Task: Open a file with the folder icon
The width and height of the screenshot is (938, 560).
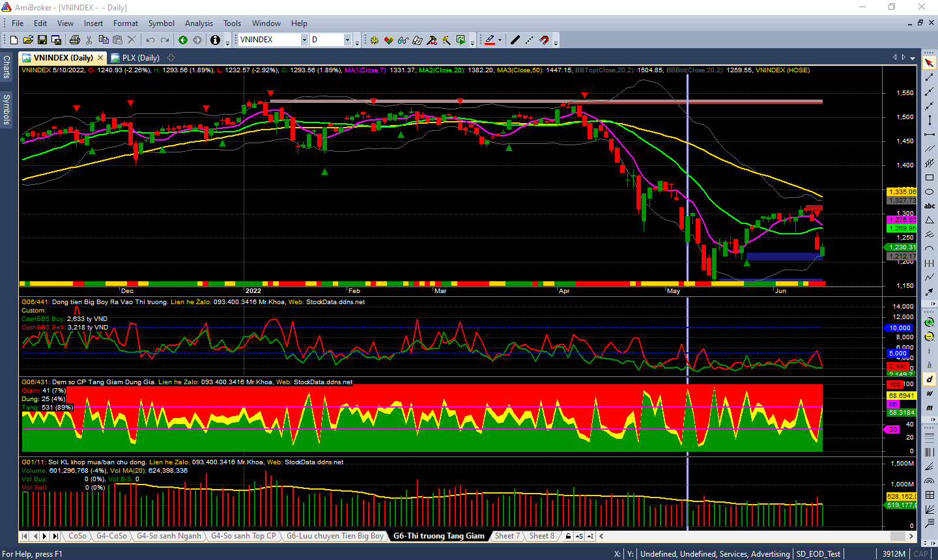Action: pyautogui.click(x=28, y=40)
